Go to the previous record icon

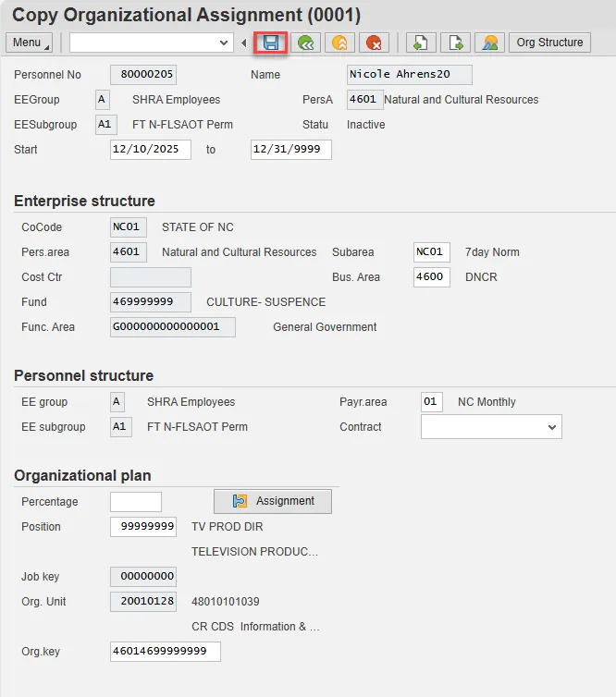tap(421, 43)
